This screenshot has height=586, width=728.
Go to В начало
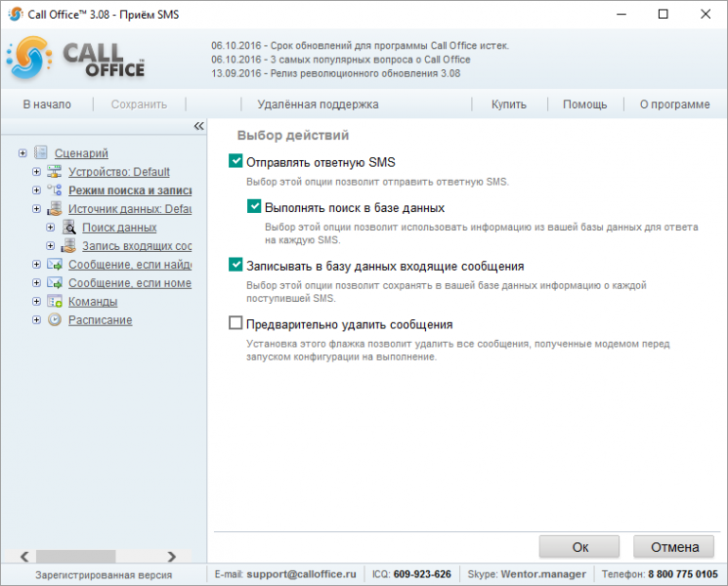[x=47, y=105]
